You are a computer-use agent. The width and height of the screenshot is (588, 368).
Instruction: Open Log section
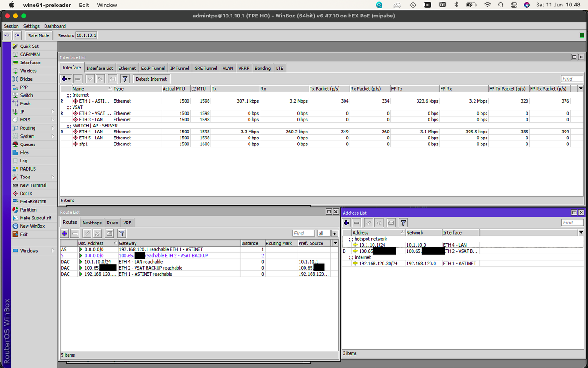pyautogui.click(x=23, y=161)
